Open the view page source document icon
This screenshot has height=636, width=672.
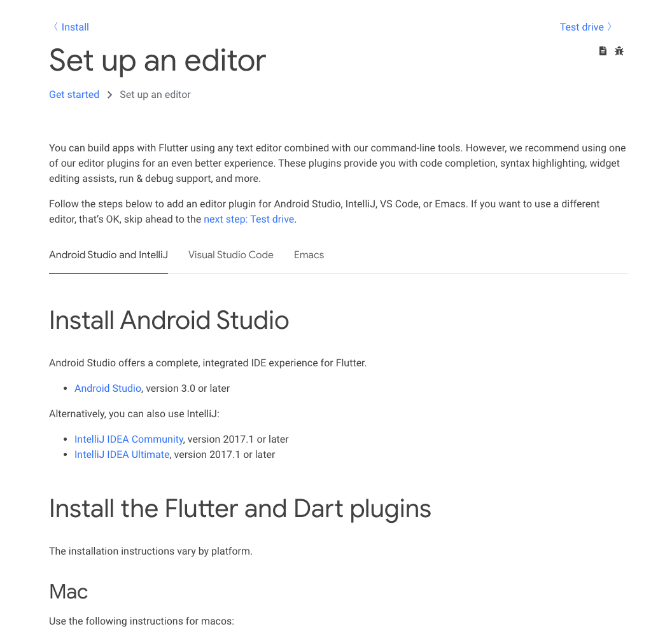[603, 51]
